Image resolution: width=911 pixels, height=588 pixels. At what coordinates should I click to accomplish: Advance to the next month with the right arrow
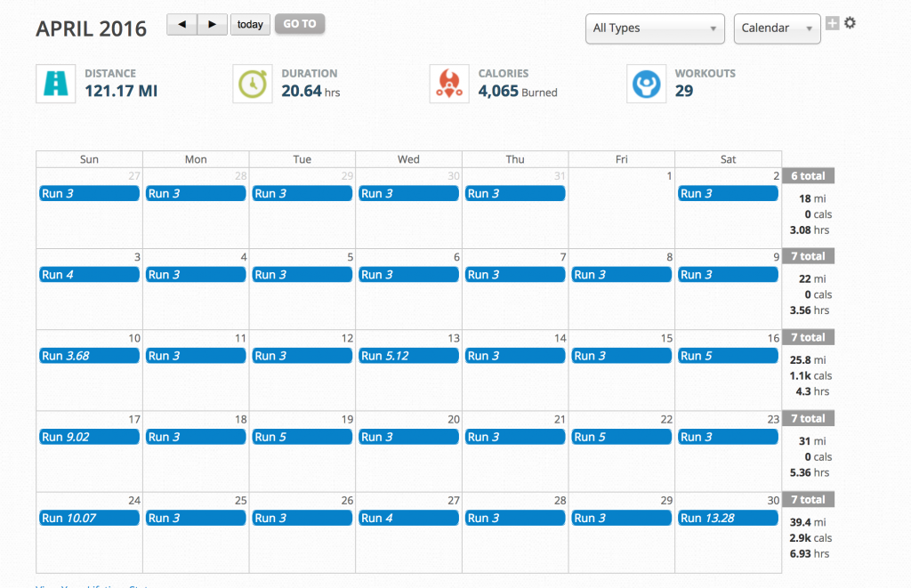pyautogui.click(x=212, y=24)
